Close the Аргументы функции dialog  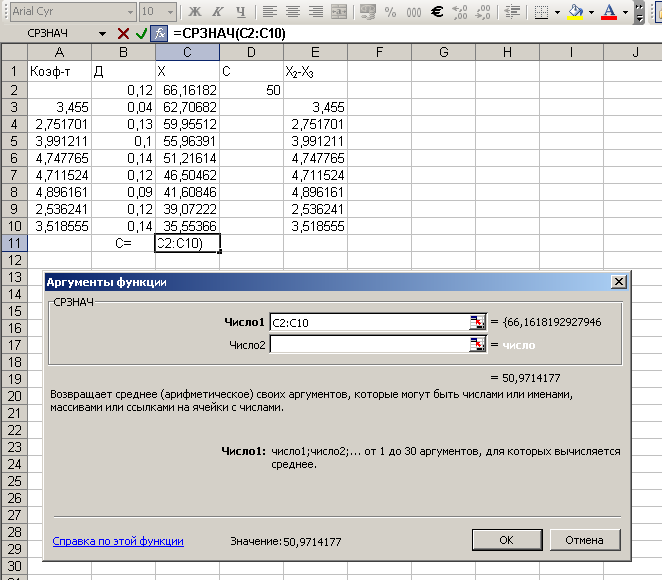point(619,282)
